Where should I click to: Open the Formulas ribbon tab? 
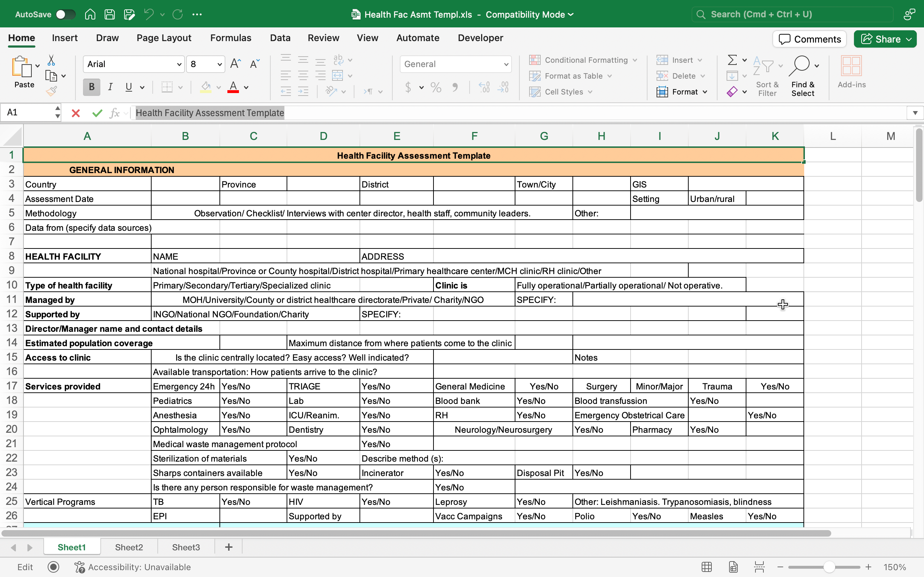(231, 38)
